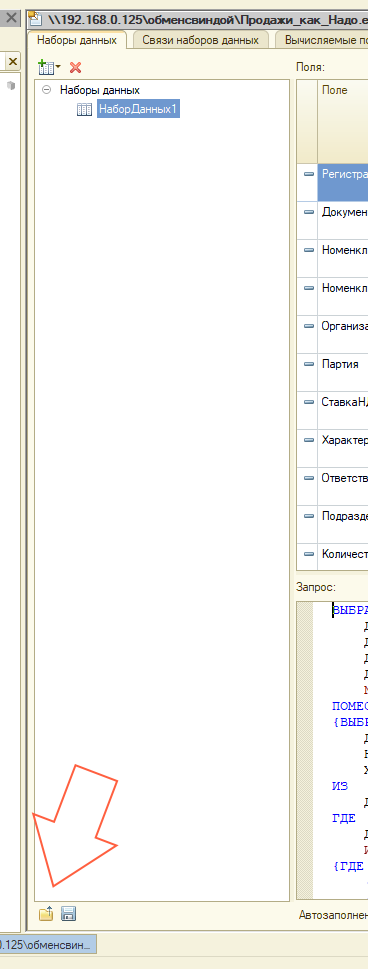Click the Организация field row icon
Viewport: 368px width, 969px height.
click(x=309, y=326)
